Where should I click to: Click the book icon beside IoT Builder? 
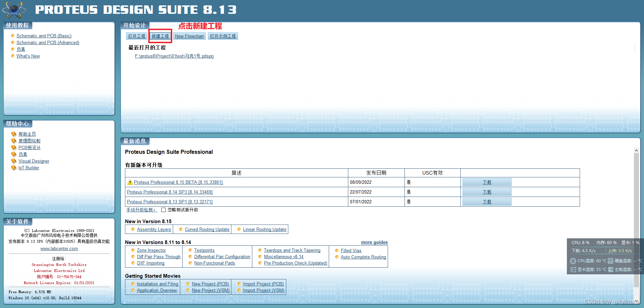tap(14, 168)
